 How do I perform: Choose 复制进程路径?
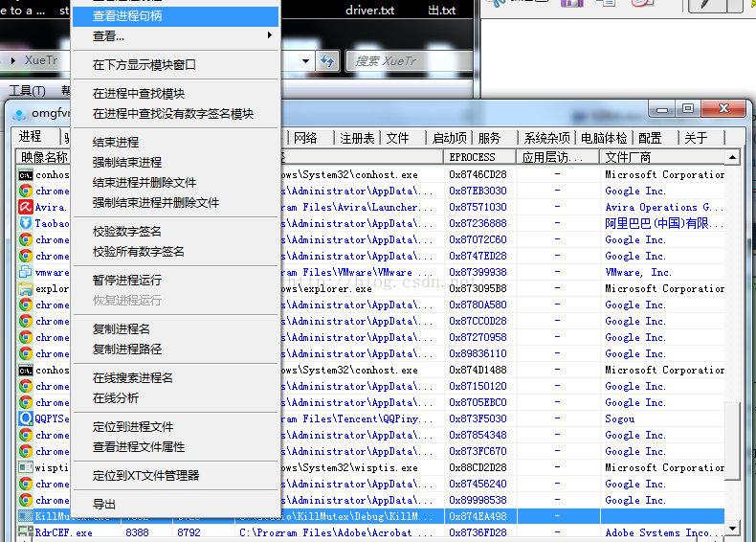[175, 350]
